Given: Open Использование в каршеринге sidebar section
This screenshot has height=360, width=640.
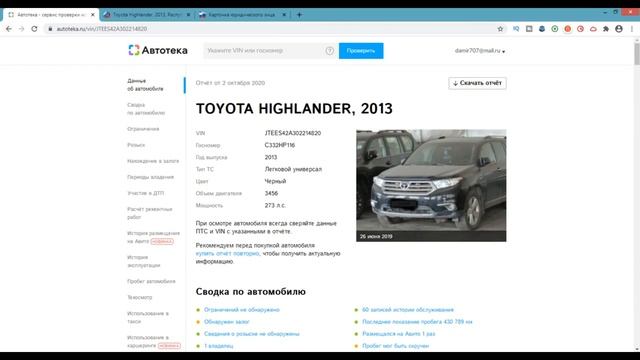Looking at the screenshot, I should [153, 341].
